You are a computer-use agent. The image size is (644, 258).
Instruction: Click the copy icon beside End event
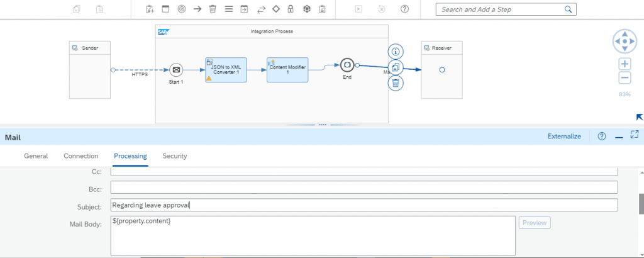pyautogui.click(x=396, y=67)
